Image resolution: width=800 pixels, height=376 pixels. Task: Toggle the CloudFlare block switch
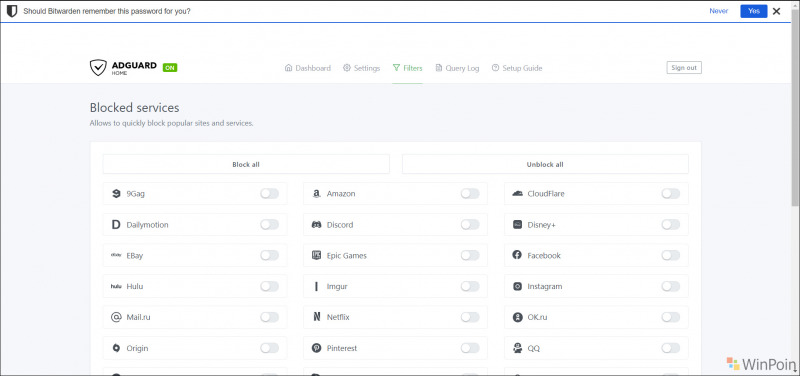coord(670,194)
